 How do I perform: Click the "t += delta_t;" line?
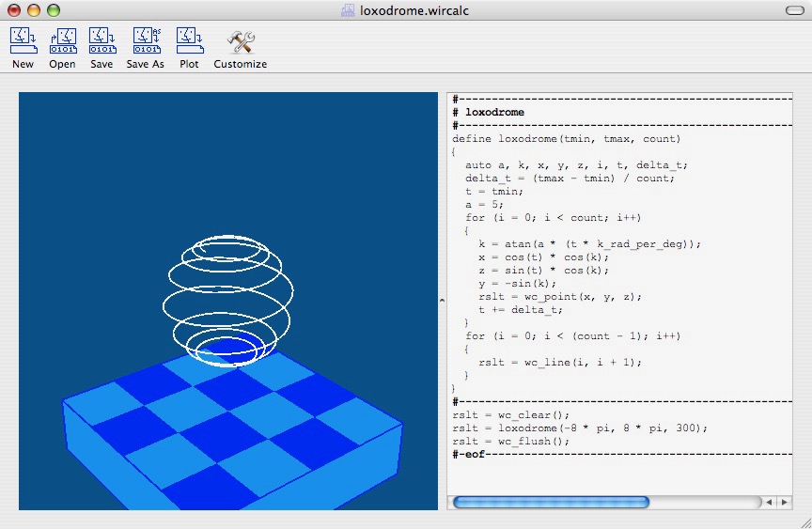click(x=521, y=309)
